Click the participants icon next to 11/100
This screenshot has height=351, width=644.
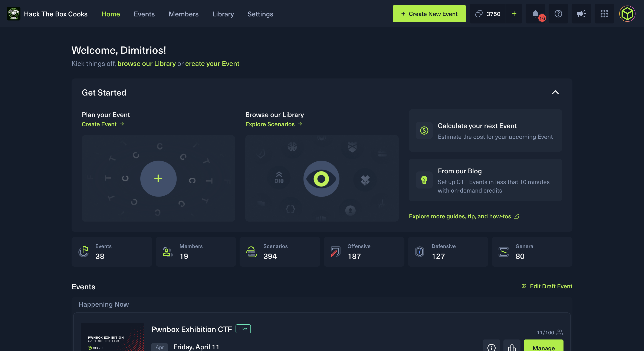(560, 332)
